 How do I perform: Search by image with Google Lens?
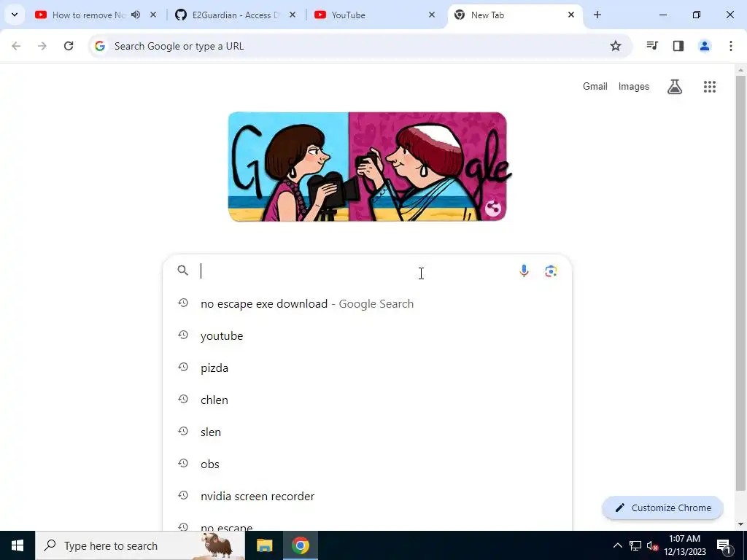(551, 271)
